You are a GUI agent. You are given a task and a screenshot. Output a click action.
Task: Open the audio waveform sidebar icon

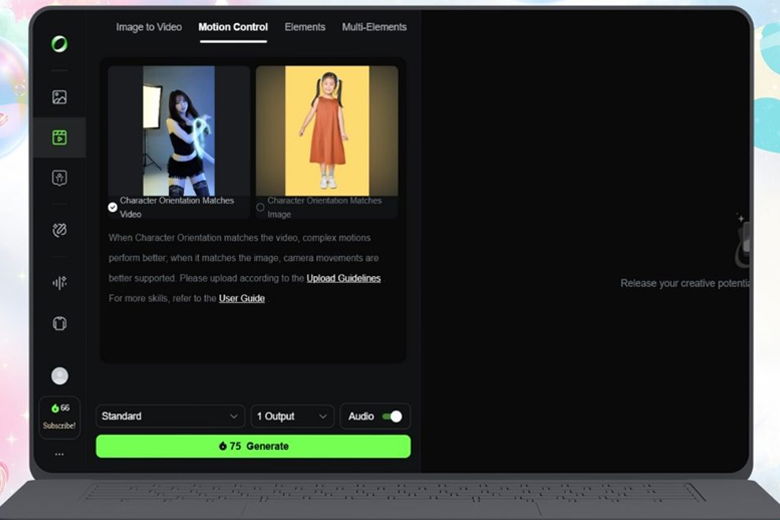click(x=59, y=283)
